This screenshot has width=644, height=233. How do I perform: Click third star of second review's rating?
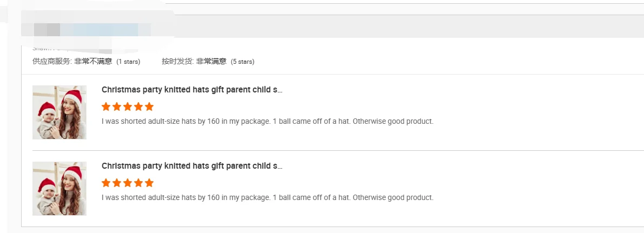tap(128, 183)
